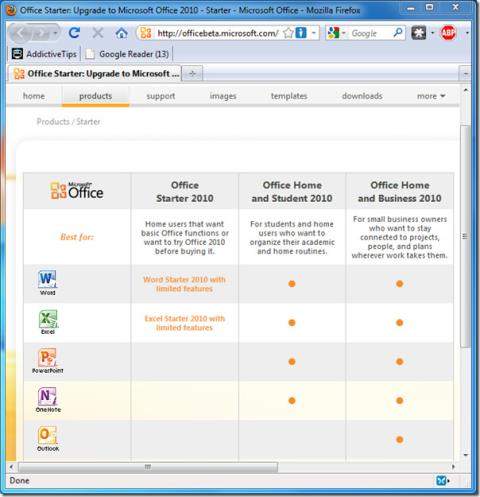Screen dimensions: 480x497
Task: Click the magnifier search icon
Action: coord(398,33)
